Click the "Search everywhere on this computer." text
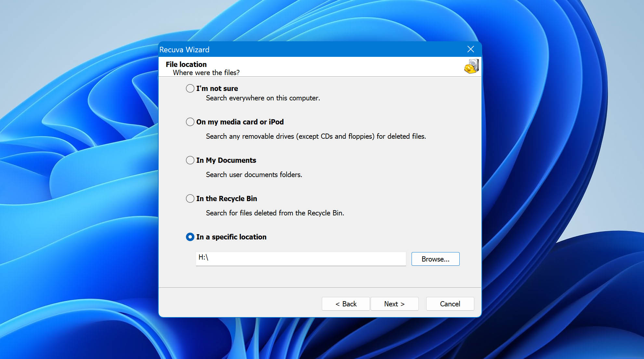Viewport: 644px width, 359px height. 263,98
